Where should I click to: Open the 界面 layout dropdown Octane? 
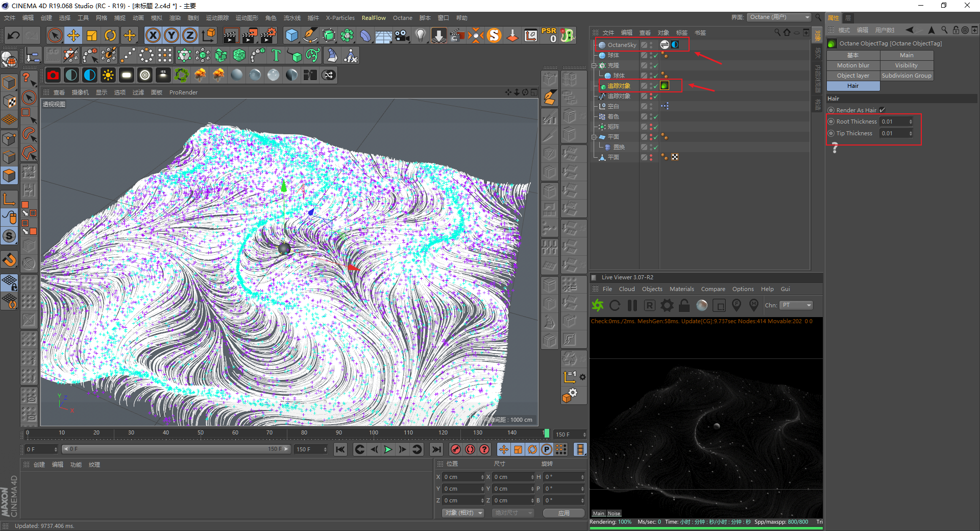(779, 17)
